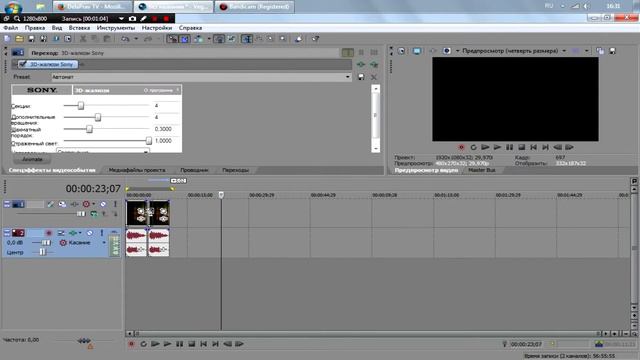This screenshot has width=640, height=360.
Task: Open the Файл menu
Action: pos(11,28)
